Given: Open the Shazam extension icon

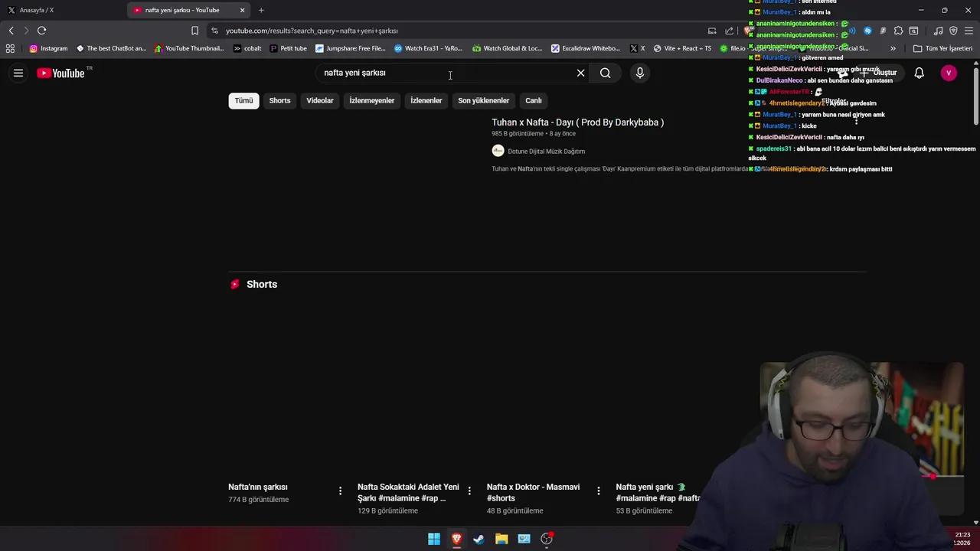Looking at the screenshot, I should [867, 31].
